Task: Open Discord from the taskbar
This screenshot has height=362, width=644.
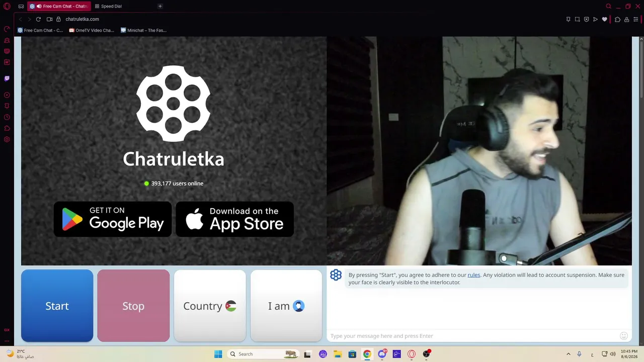Action: (382, 354)
